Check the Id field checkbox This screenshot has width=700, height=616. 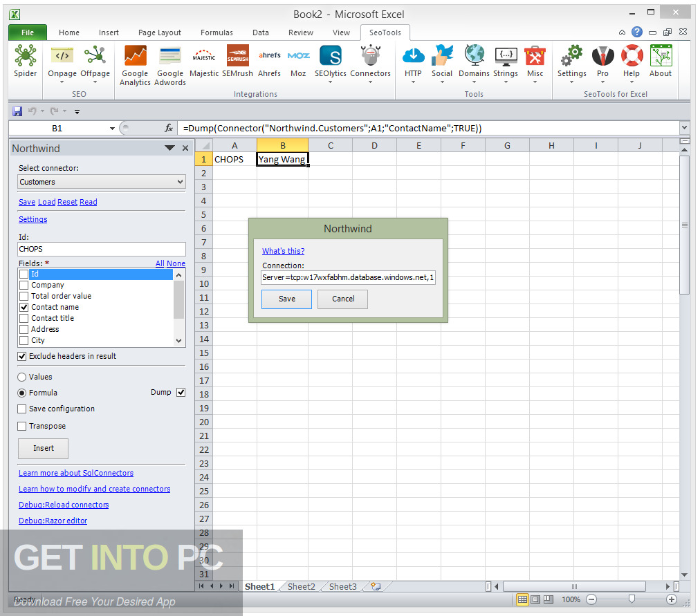24,274
